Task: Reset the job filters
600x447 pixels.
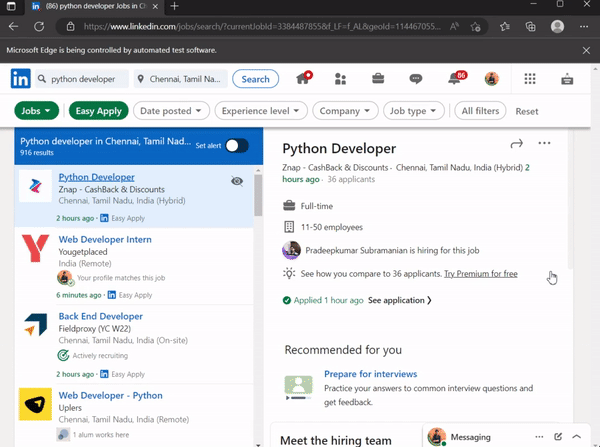Action: point(527,111)
